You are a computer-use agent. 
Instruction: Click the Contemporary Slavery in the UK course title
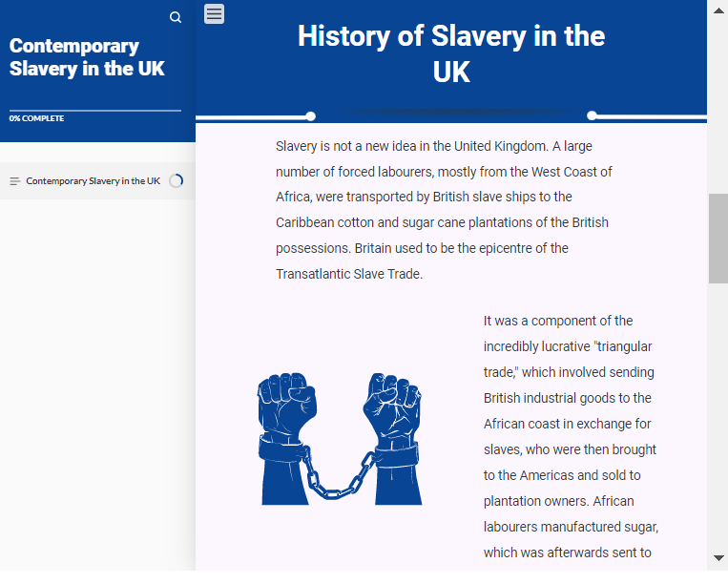[x=87, y=57]
